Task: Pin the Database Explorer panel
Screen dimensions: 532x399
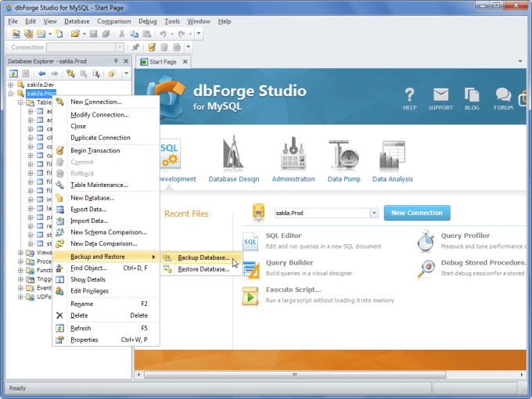Action: (x=116, y=61)
